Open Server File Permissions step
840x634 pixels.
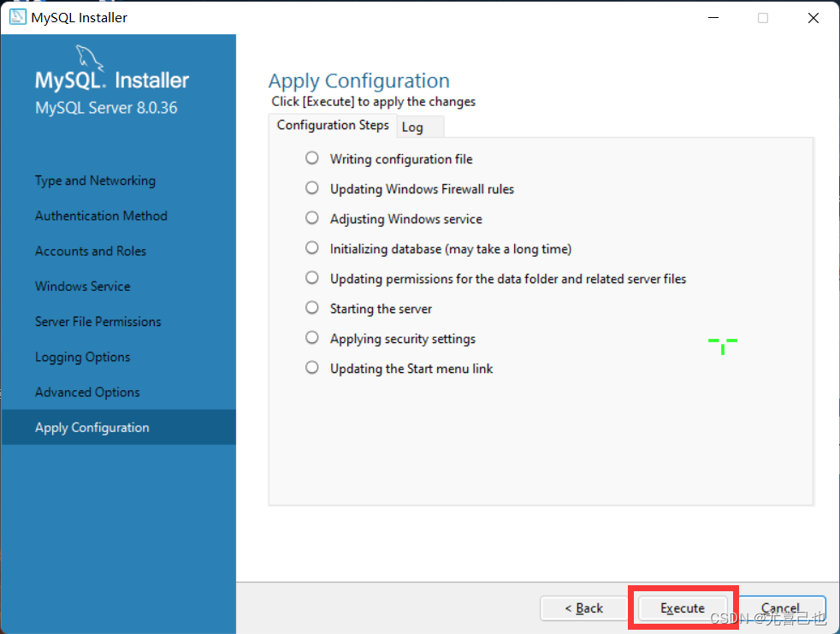point(98,322)
